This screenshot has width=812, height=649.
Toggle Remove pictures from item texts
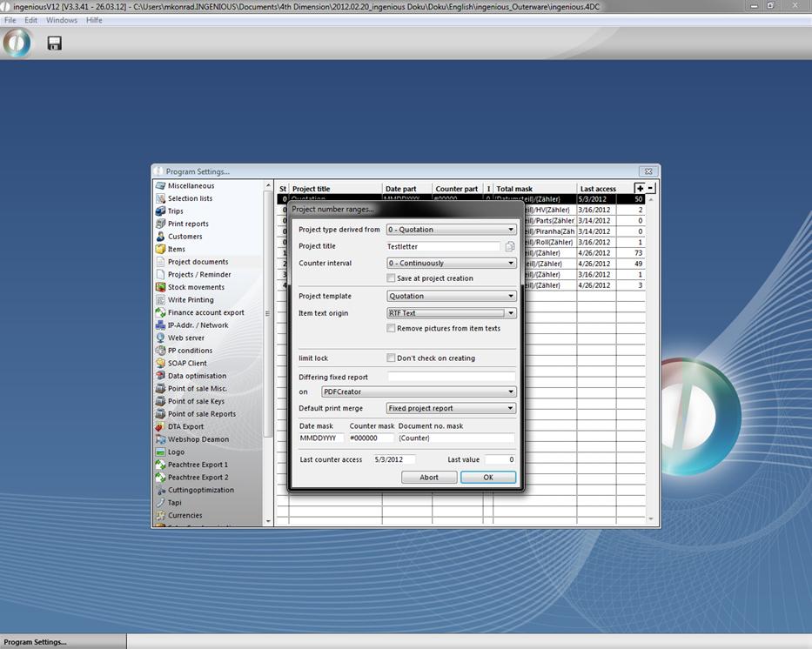[391, 329]
